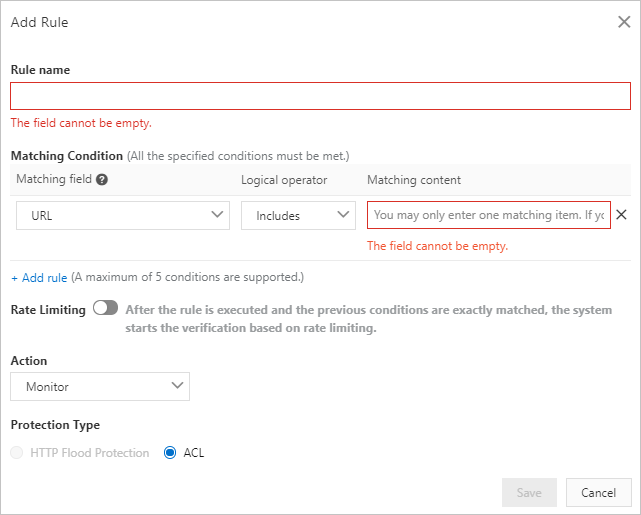Click the Cancel button
Image resolution: width=641 pixels, height=515 pixels.
click(x=598, y=492)
